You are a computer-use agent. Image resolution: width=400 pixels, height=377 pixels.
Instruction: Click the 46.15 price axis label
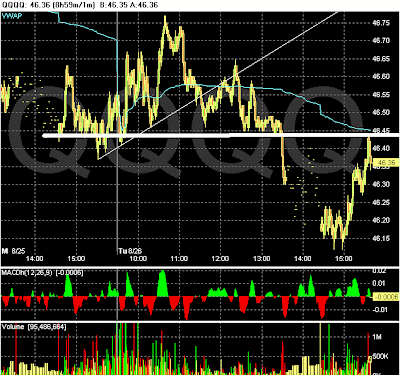pyautogui.click(x=381, y=238)
